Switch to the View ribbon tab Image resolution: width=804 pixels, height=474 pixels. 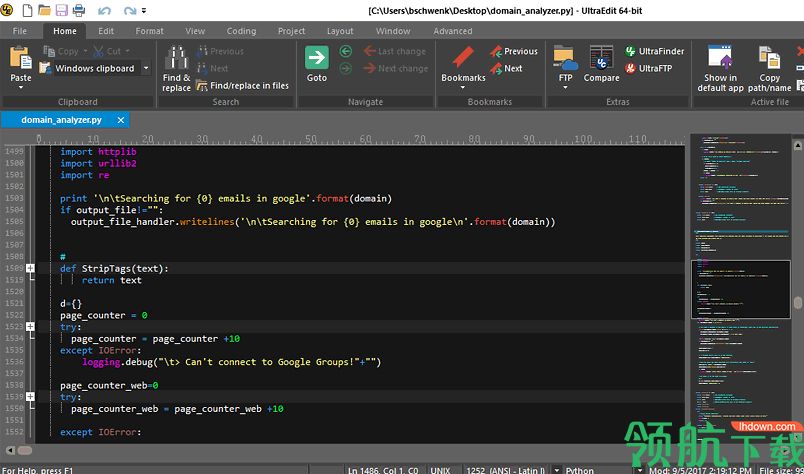(195, 31)
